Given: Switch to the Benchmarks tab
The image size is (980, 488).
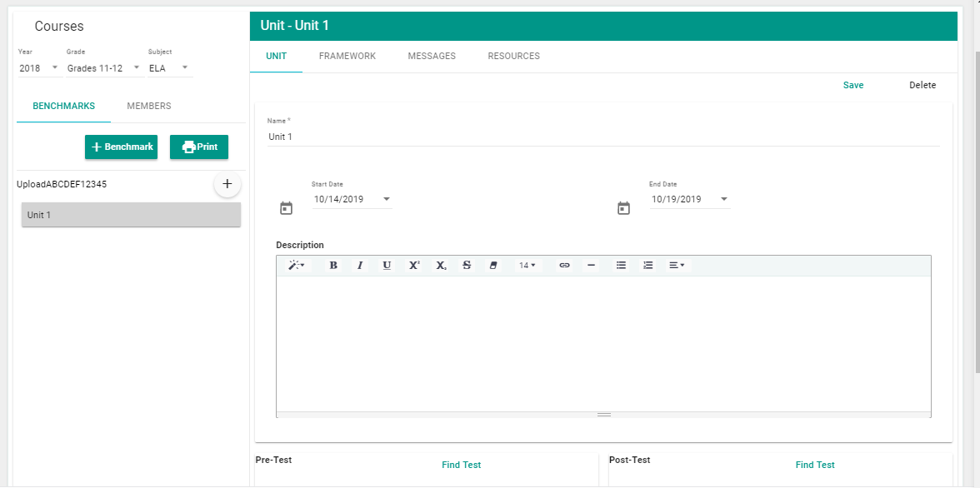Looking at the screenshot, I should coord(63,107).
